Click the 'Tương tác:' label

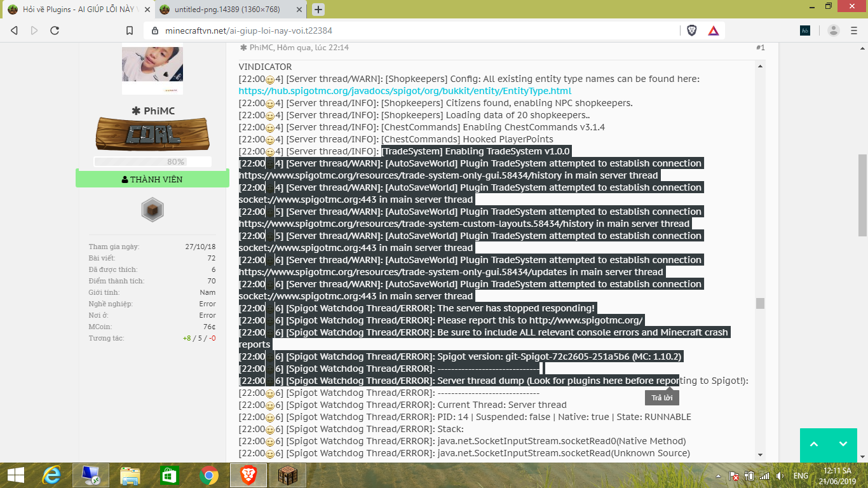(x=106, y=338)
